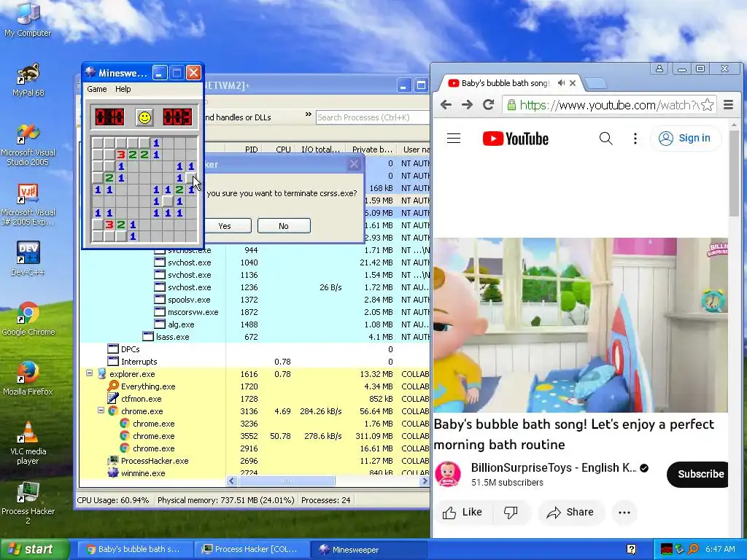Go forward in the Chrome browser

(x=467, y=105)
